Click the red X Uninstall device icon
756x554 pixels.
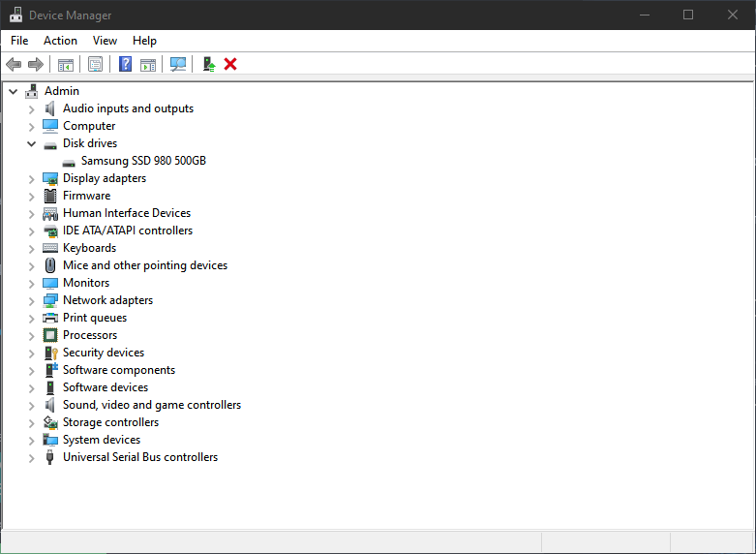click(230, 64)
